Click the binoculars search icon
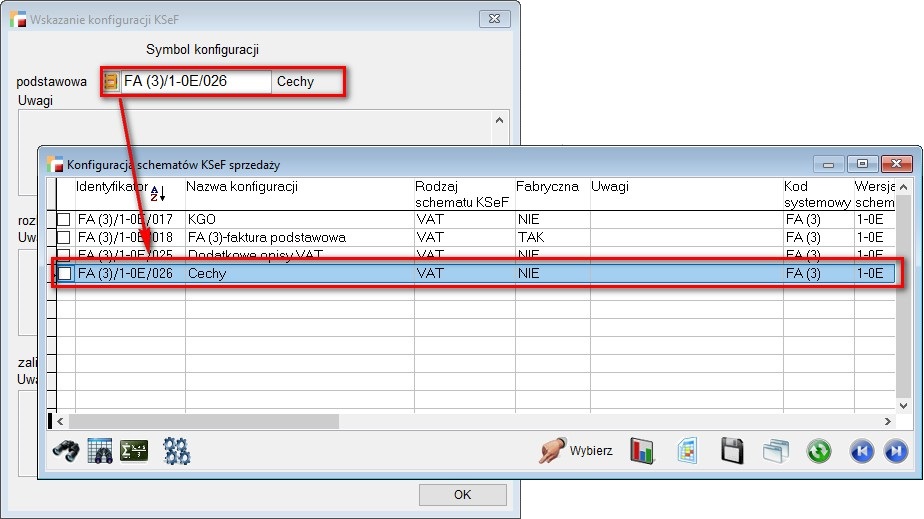This screenshot has width=924, height=519. [x=66, y=451]
